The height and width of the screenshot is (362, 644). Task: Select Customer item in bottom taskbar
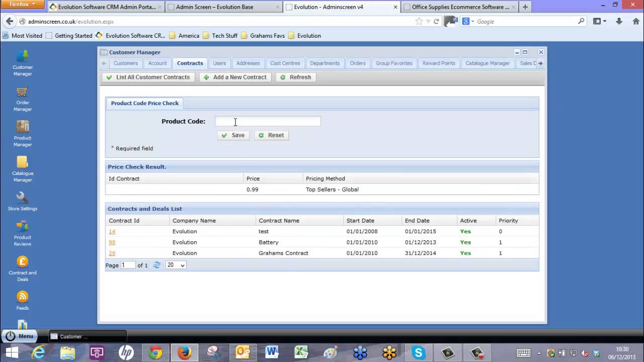coord(88,336)
